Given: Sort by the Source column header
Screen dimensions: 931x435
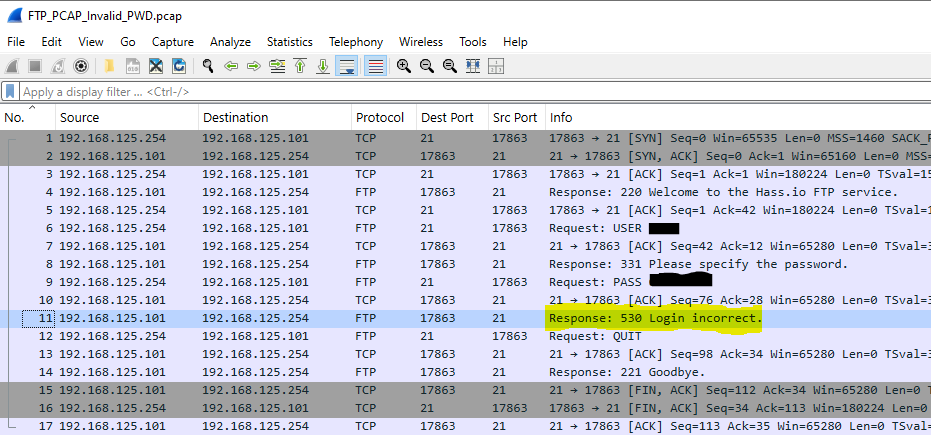Looking at the screenshot, I should [127, 118].
